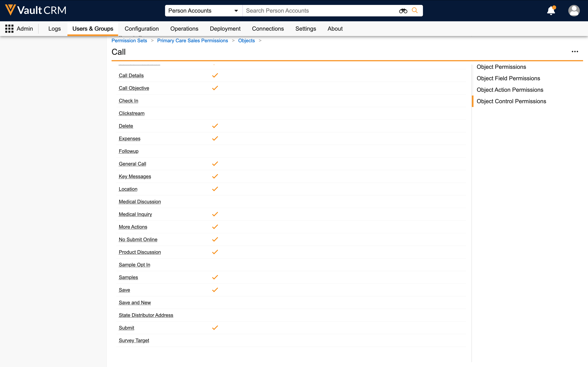The height and width of the screenshot is (367, 588).
Task: Click the Medical Inquiry control link
Action: [x=135, y=214]
